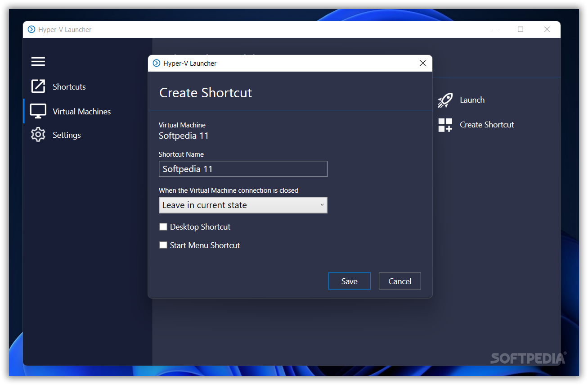The image size is (588, 385).
Task: Click the Hyper-V Launcher logo in dialog title bar
Action: click(157, 63)
